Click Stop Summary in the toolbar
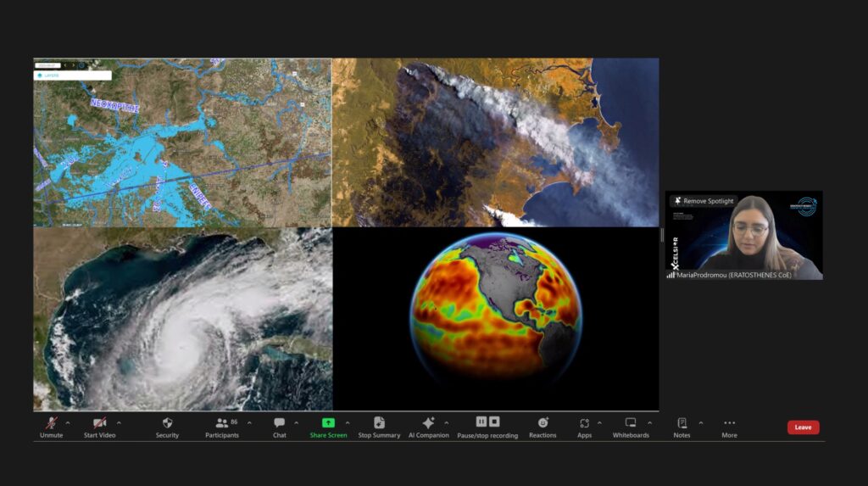Image resolution: width=868 pixels, height=486 pixels. (379, 422)
